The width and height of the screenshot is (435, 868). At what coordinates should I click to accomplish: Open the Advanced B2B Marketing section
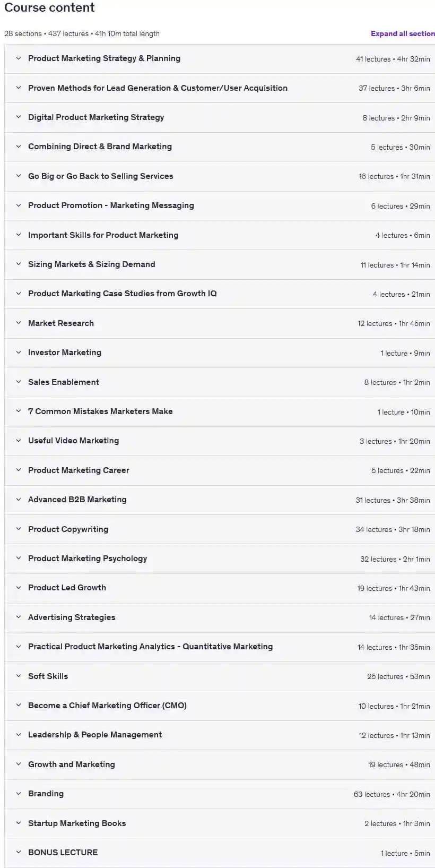coord(220,500)
